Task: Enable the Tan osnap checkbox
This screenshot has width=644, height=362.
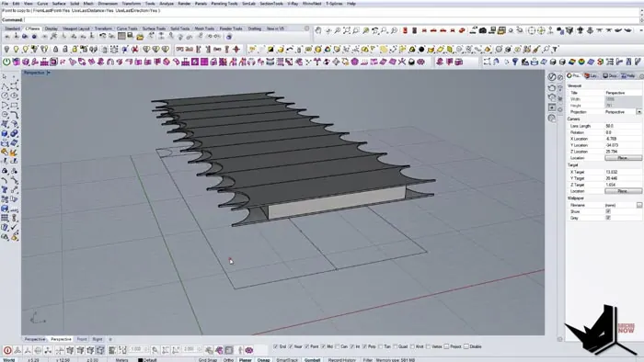Action: [380, 346]
